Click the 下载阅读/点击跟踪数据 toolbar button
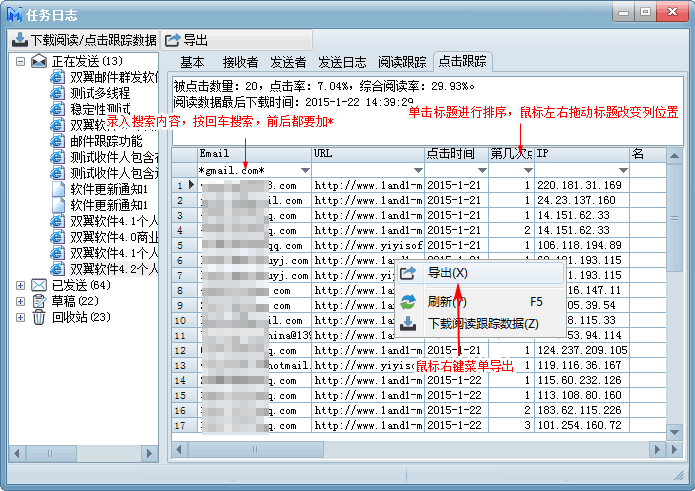 tap(84, 40)
